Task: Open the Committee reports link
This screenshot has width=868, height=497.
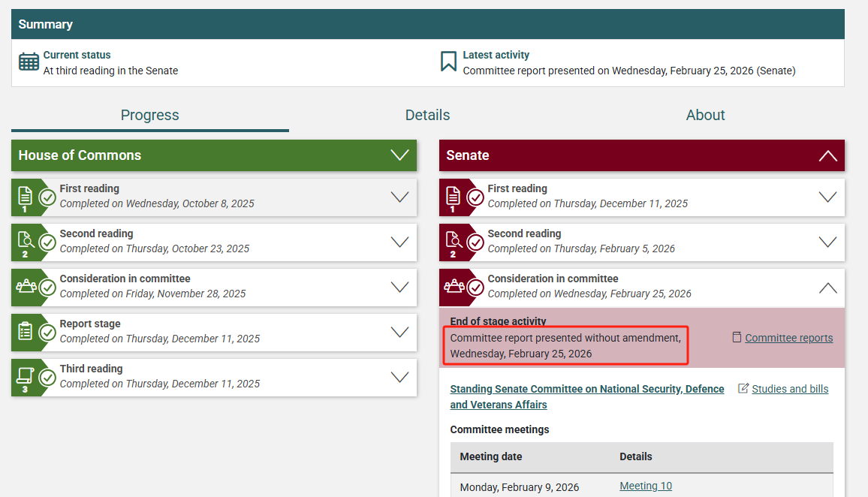Action: click(788, 338)
